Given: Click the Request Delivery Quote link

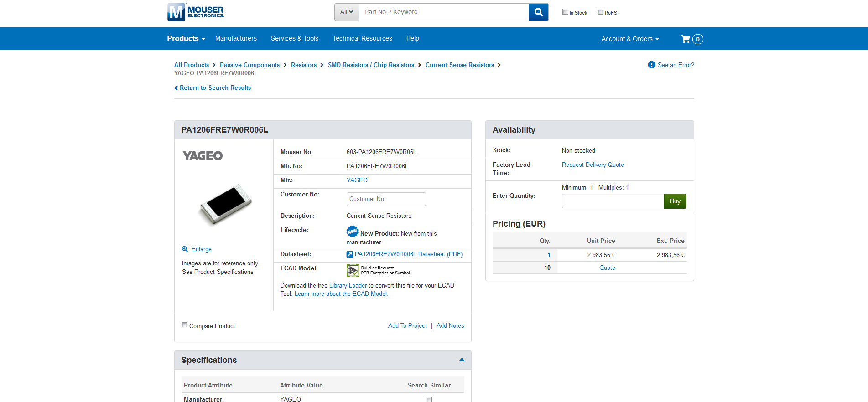Looking at the screenshot, I should tap(593, 165).
